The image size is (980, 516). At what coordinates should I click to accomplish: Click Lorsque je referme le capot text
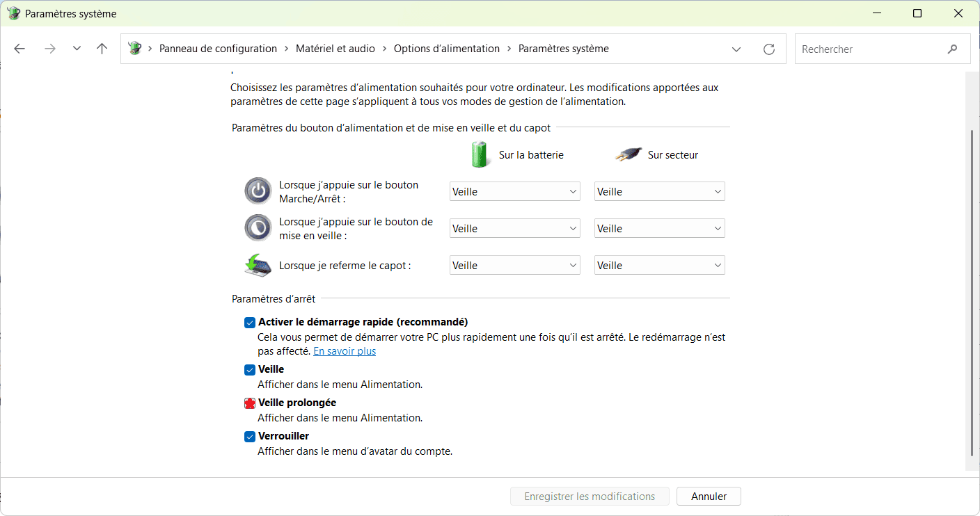(x=345, y=265)
